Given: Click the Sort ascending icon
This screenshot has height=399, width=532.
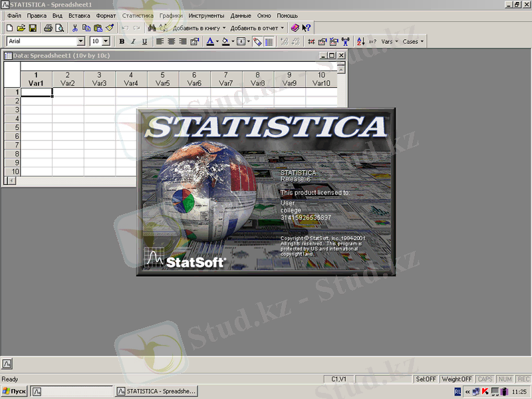Looking at the screenshot, I should tap(361, 41).
